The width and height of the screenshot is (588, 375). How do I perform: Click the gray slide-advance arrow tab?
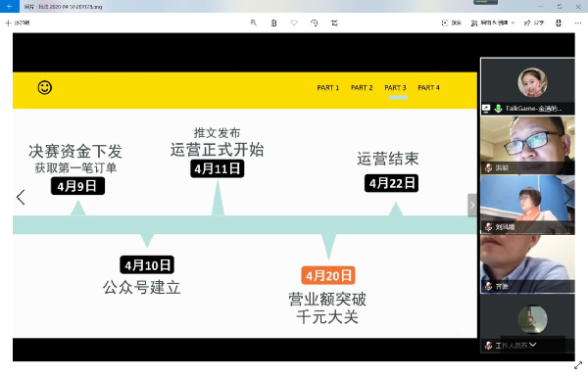tap(472, 206)
